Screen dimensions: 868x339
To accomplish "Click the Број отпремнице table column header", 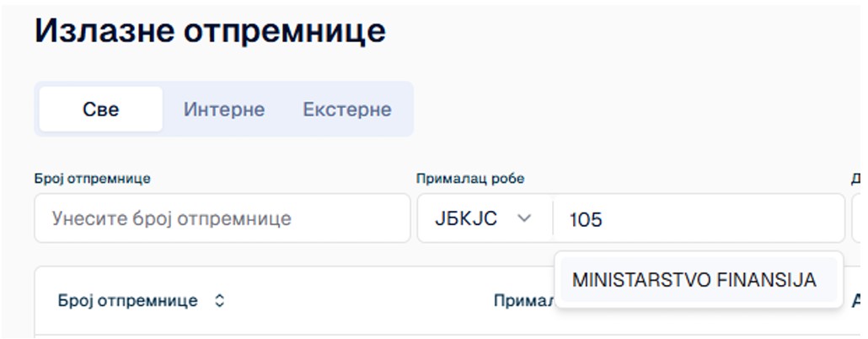I will [127, 301].
